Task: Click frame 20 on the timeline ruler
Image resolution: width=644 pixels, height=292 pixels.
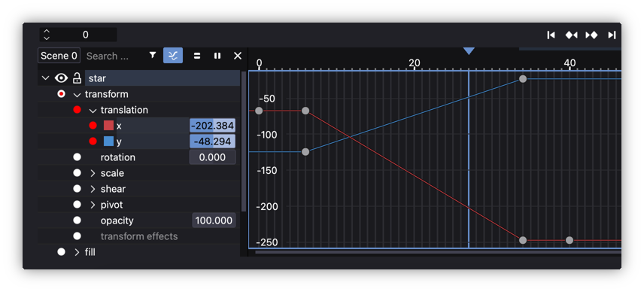Action: click(x=414, y=62)
